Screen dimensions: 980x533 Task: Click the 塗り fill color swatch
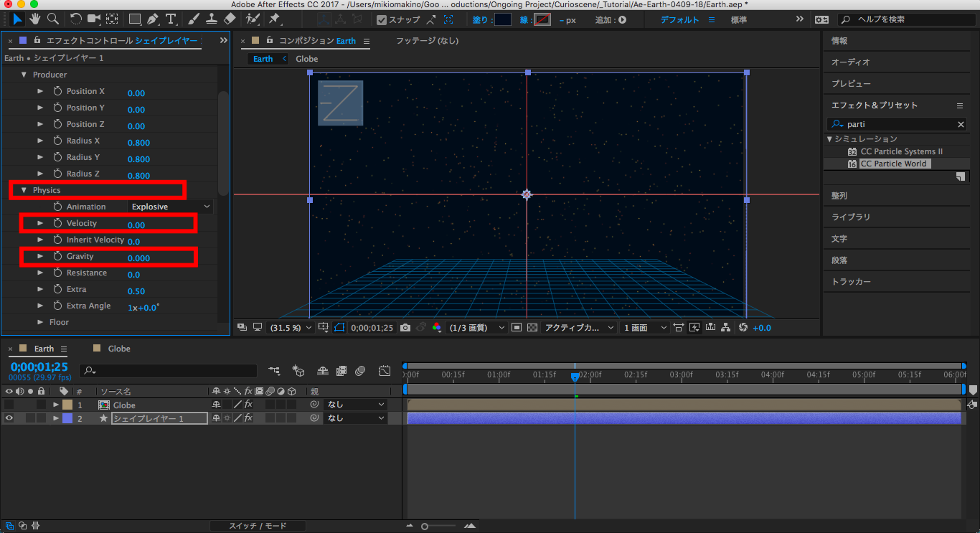503,20
